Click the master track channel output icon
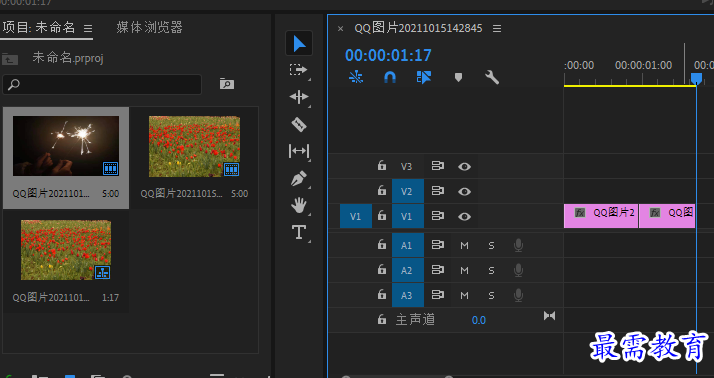 pyautogui.click(x=549, y=316)
